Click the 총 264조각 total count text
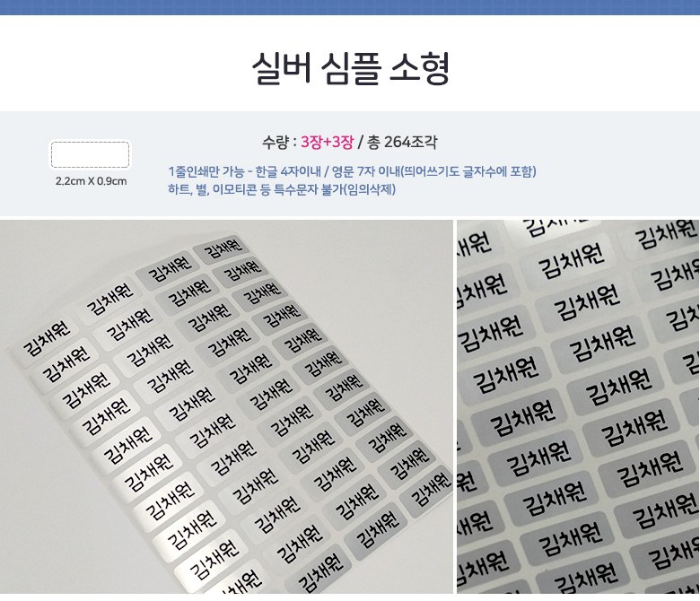Viewport: 700px width, 601px height. coord(402,142)
